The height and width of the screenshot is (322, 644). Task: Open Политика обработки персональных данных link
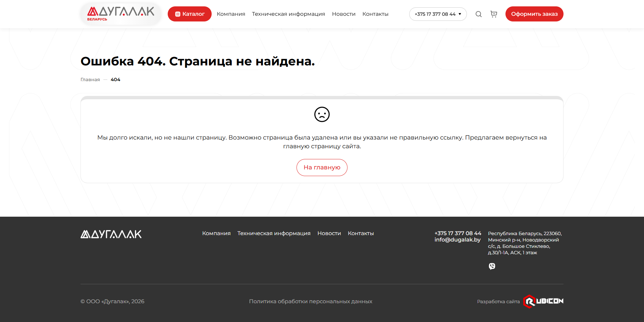coord(311,302)
